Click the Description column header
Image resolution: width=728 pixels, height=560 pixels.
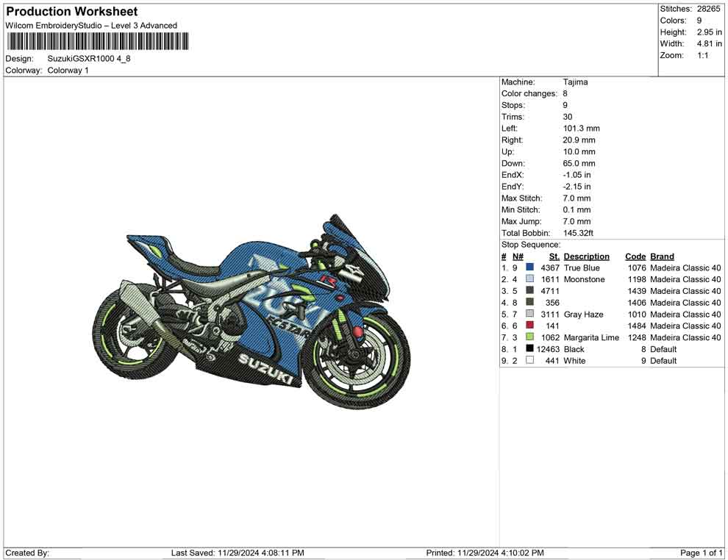coord(586,256)
